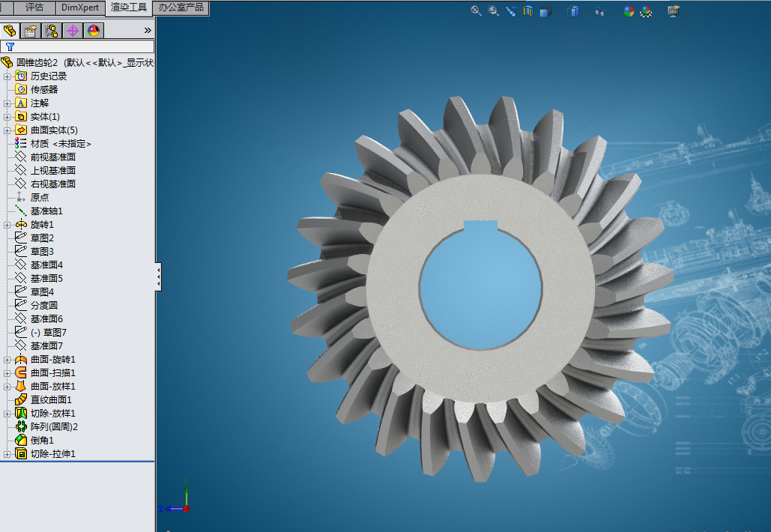Expand the 曲面-旋转1 feature

(x=7, y=360)
